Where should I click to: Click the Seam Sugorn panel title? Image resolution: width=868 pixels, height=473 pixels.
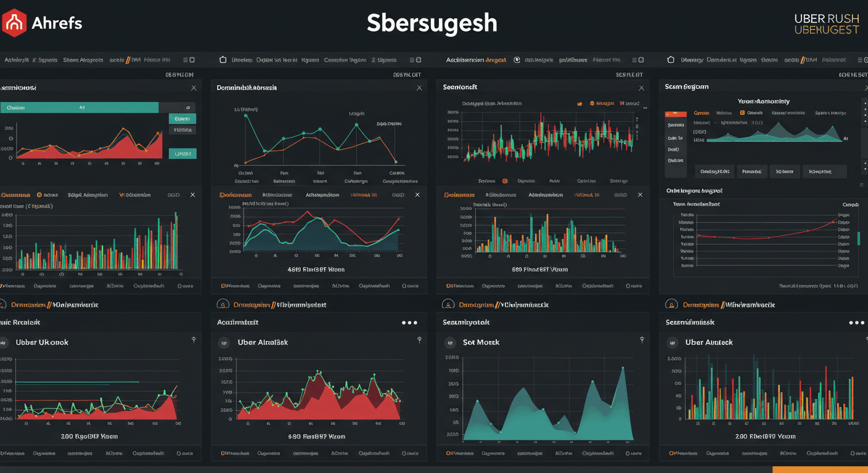[x=687, y=87]
